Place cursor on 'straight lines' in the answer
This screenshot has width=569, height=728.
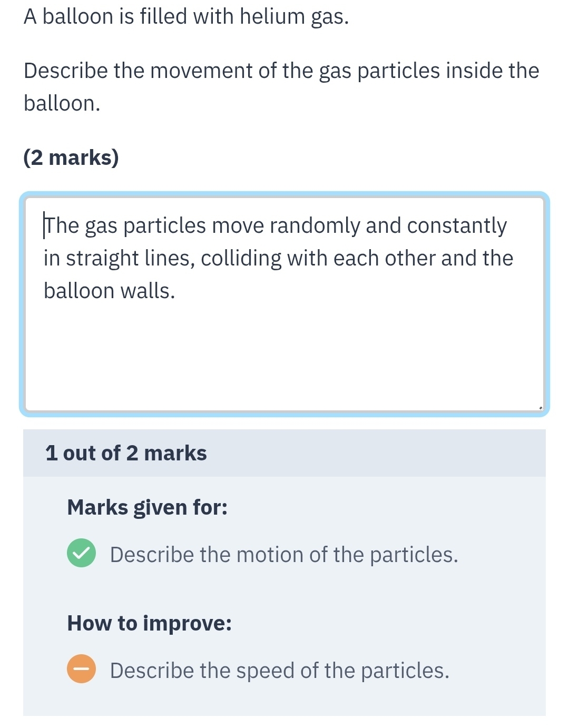pyautogui.click(x=129, y=259)
